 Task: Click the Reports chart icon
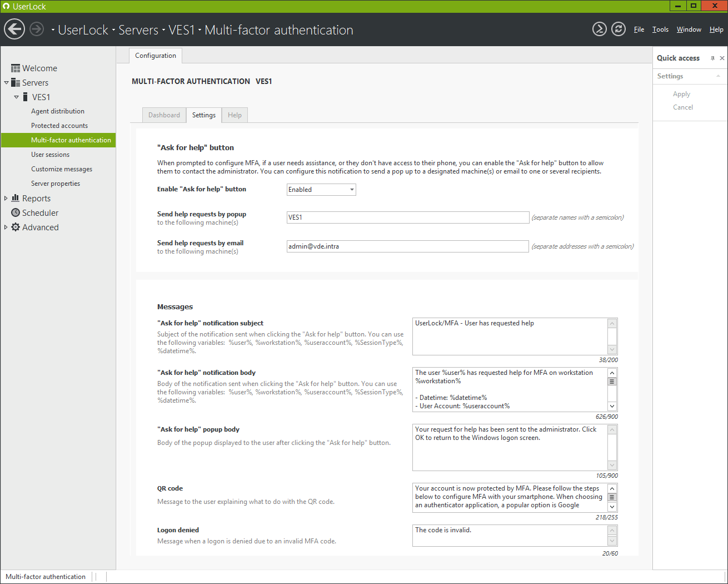16,198
